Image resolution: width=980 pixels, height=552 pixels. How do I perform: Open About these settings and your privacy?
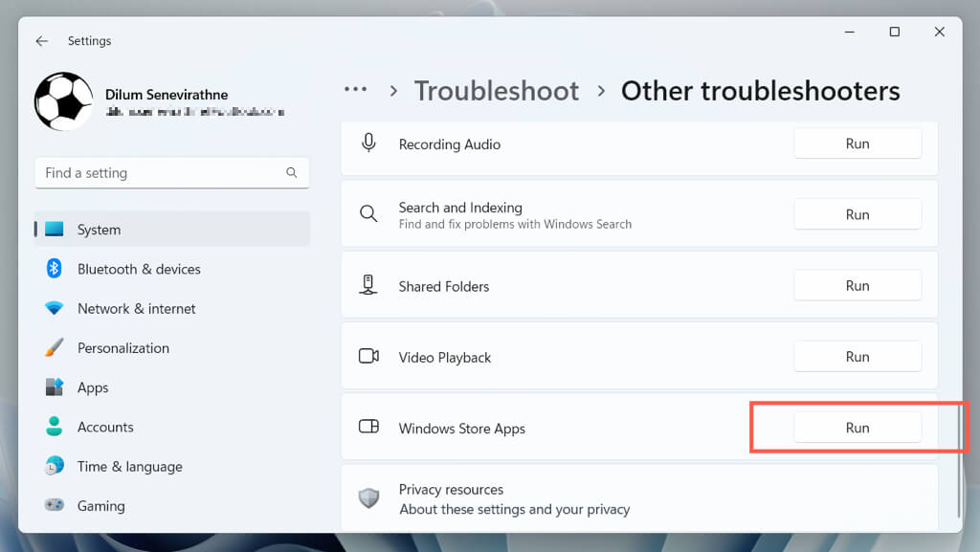pos(514,509)
